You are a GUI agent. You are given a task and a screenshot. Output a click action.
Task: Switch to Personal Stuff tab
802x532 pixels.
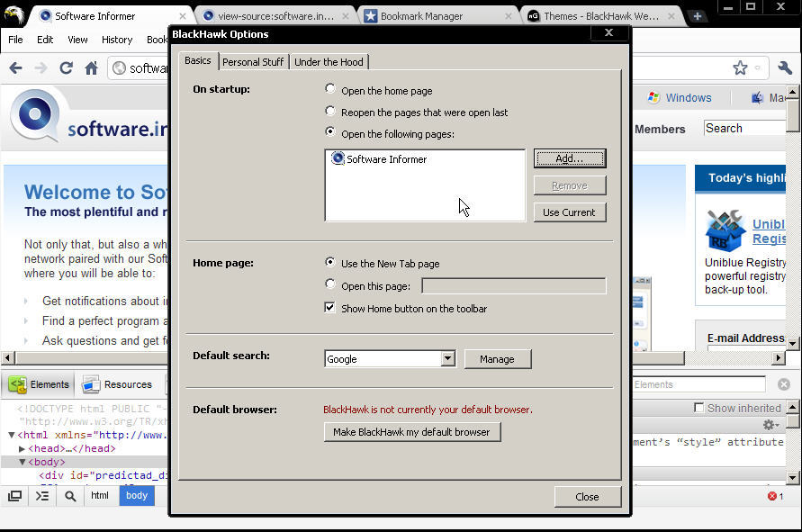click(x=253, y=62)
